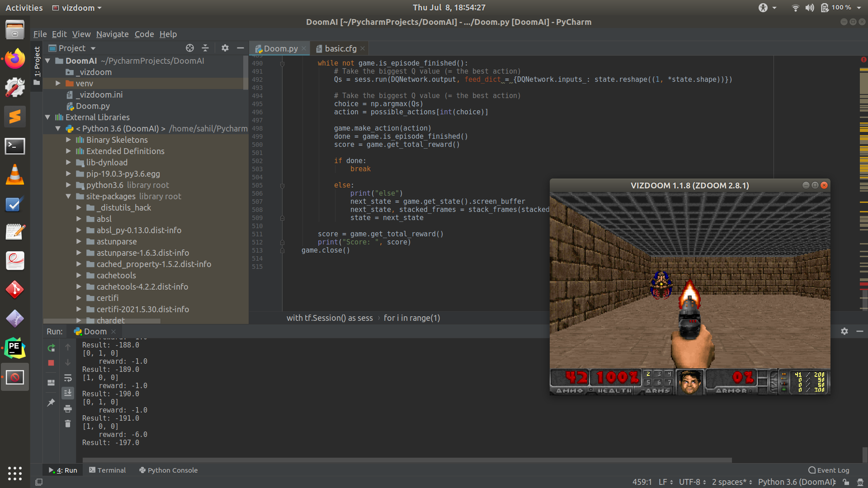Go to line via 459:1 position

click(x=642, y=482)
